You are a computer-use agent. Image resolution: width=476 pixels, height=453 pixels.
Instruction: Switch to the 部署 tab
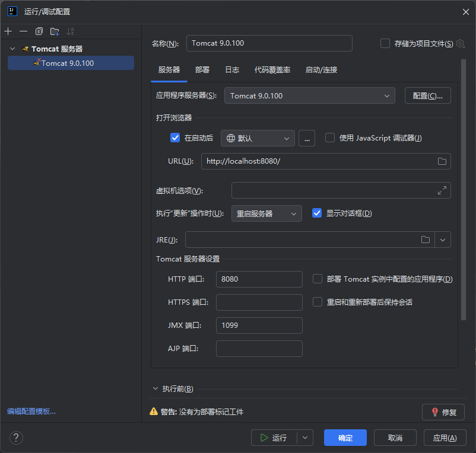[x=202, y=70]
